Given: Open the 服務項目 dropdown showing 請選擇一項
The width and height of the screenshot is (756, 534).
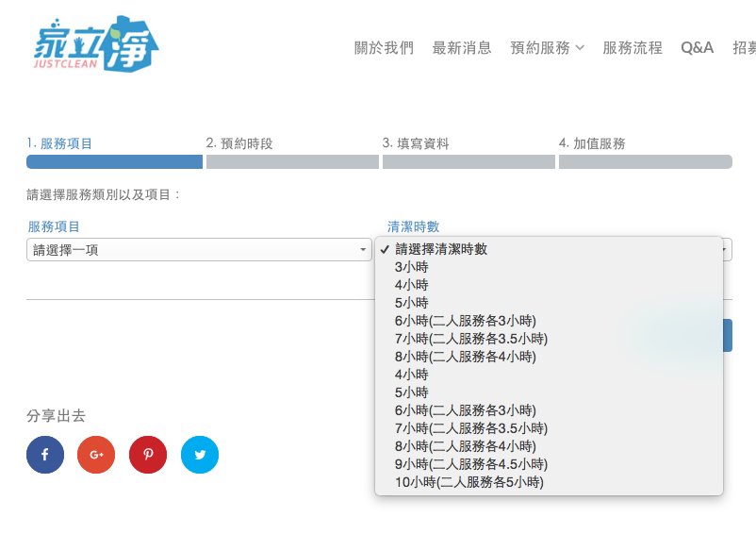Looking at the screenshot, I should 199,250.
